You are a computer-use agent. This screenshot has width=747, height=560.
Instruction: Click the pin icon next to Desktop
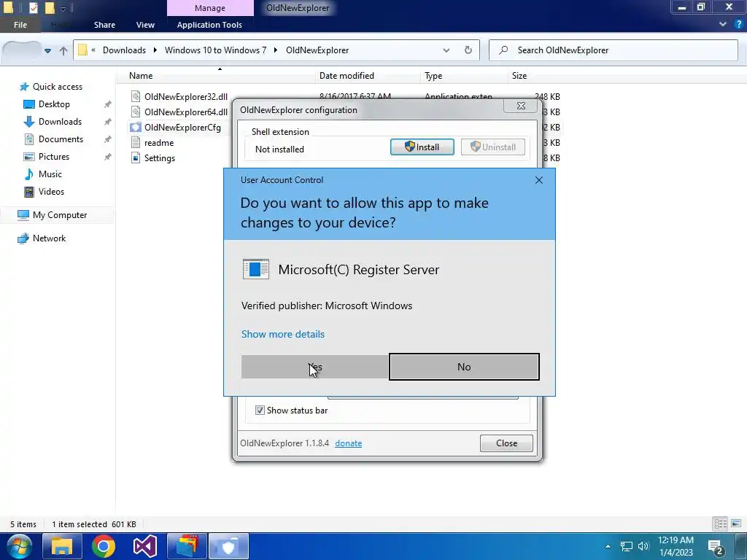point(108,104)
